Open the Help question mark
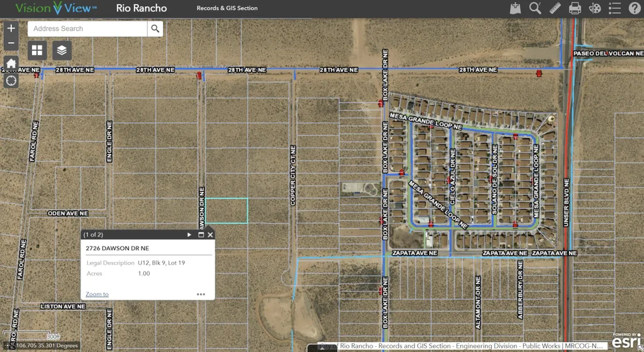This screenshot has height=352, width=644. 634,8
